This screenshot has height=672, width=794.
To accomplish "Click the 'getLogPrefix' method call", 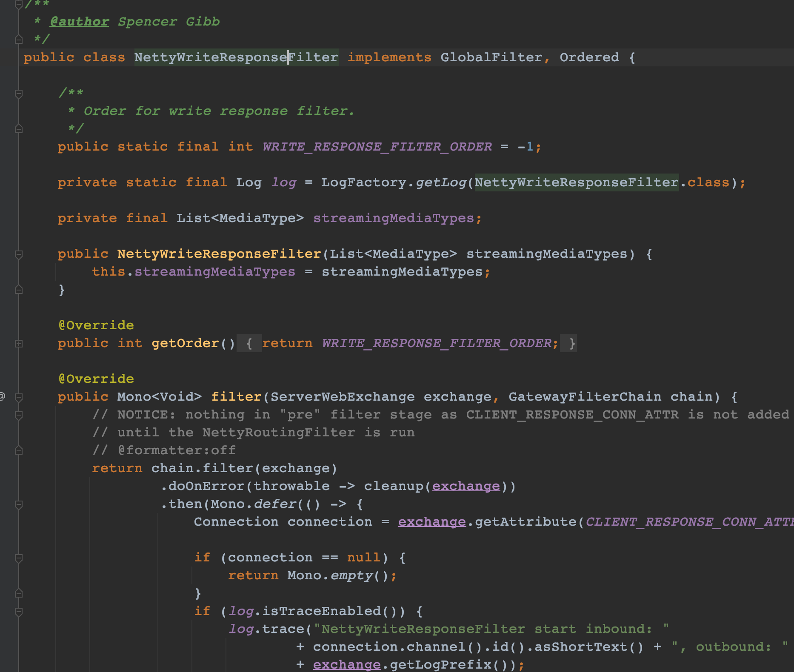I will click(x=440, y=665).
